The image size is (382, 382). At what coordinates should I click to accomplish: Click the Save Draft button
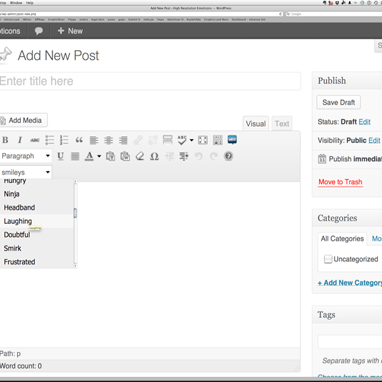(338, 102)
